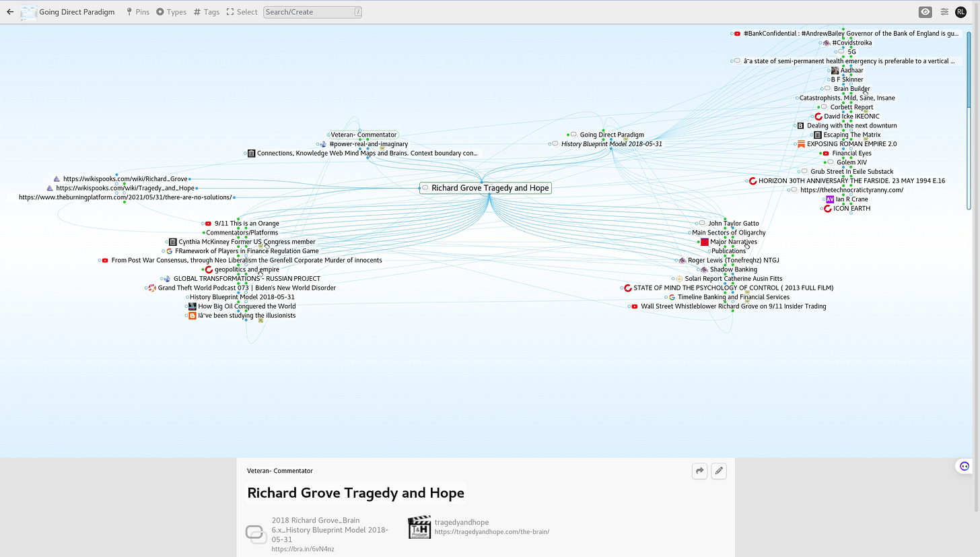Click institution icon beside Escaping The Matrix
Viewport: 980px width, 557px height.
click(818, 135)
